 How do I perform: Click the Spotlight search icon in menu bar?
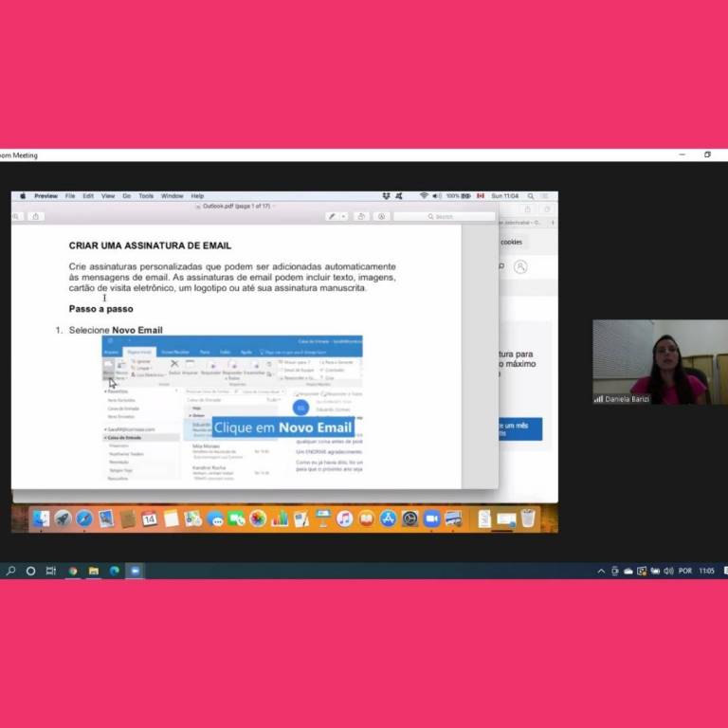[x=530, y=196]
